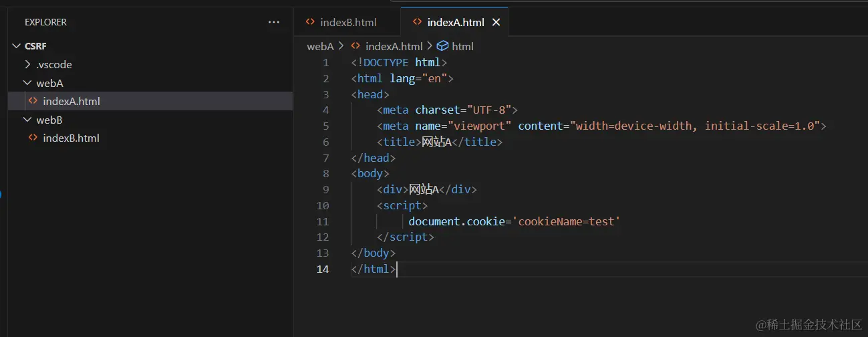Click the closing body tag
This screenshot has height=337, width=868.
pos(374,253)
